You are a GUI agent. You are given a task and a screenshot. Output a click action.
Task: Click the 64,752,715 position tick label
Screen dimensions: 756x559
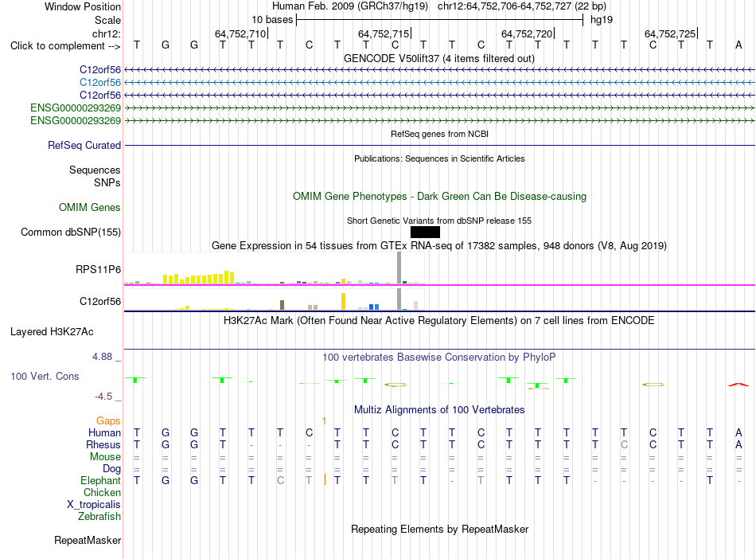coord(384,33)
